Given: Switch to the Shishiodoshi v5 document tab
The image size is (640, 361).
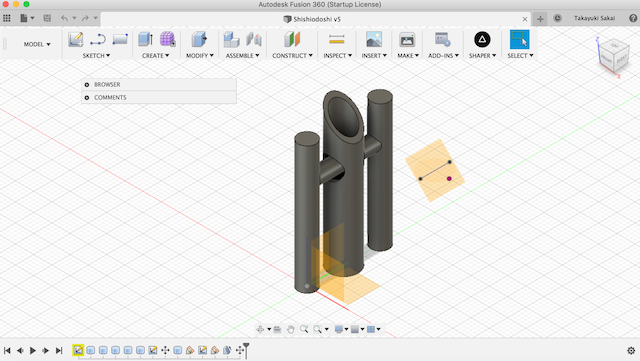Looking at the screenshot, I should 312,19.
